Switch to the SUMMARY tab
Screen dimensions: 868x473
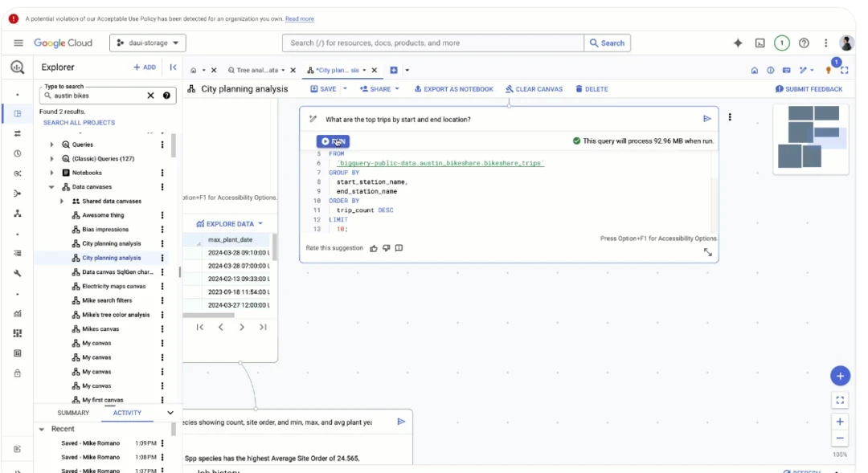click(x=73, y=413)
